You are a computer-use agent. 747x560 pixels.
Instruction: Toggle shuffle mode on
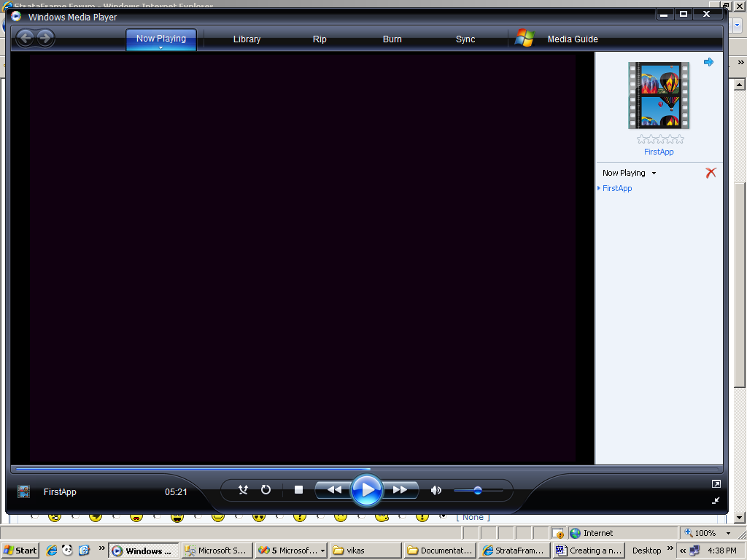coord(244,490)
